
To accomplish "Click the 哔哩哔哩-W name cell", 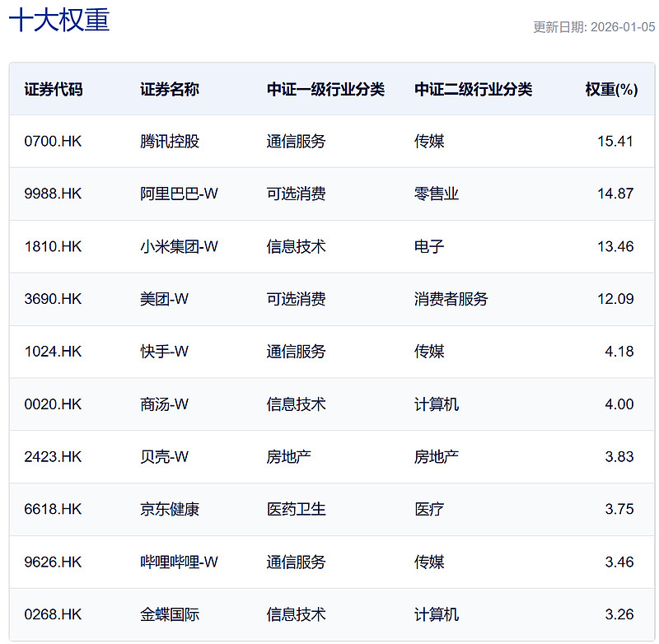I will 179,562.
